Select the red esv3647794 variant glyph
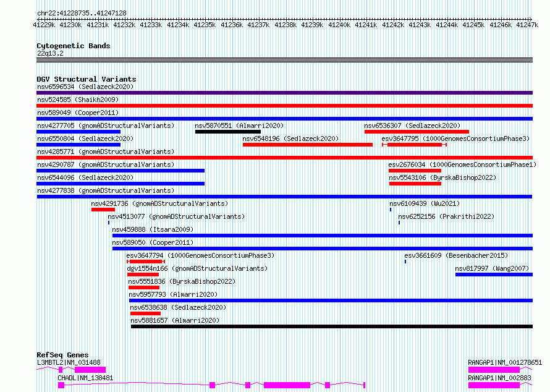550x392 pixels. pos(146,262)
